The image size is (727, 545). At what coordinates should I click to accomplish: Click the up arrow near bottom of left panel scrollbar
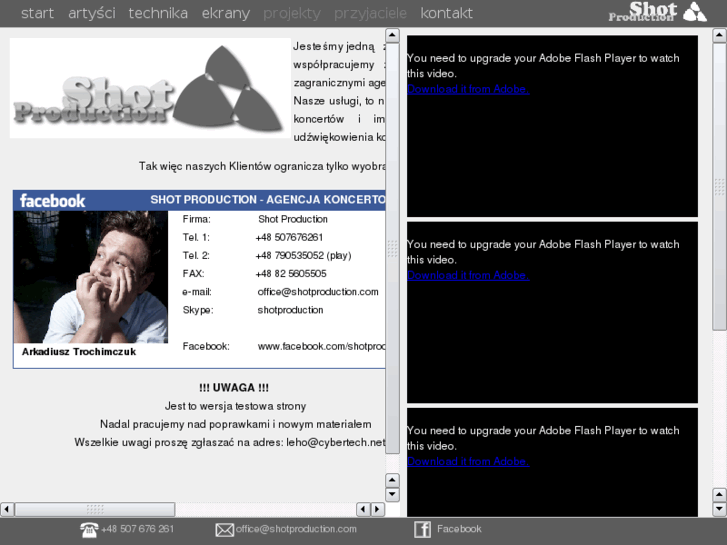392,480
